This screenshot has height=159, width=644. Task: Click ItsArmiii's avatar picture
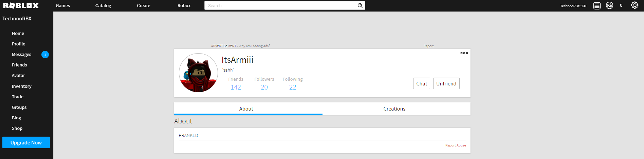[x=198, y=73]
